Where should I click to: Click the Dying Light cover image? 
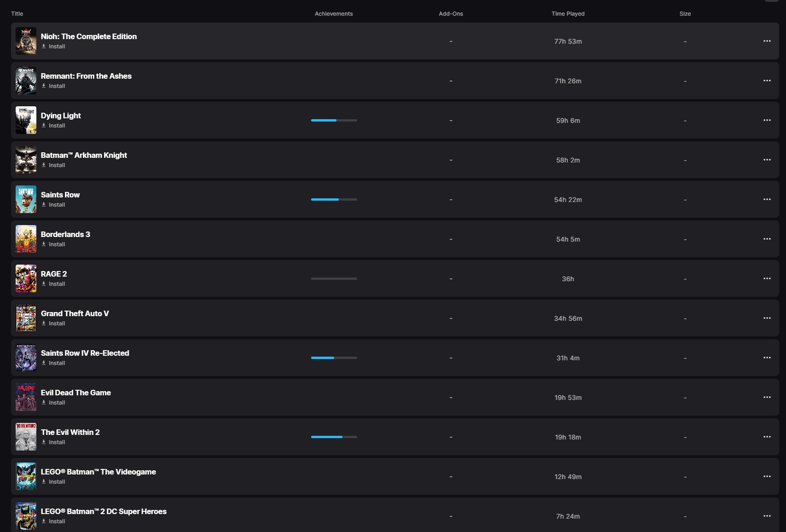pyautogui.click(x=26, y=120)
